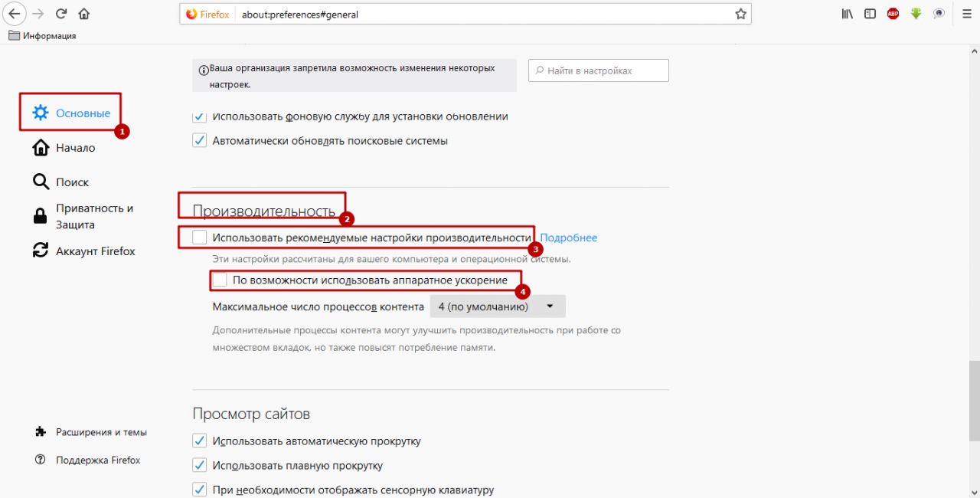
Task: Toggle show touch keyboard when necessary checkbox
Action: 199,490
